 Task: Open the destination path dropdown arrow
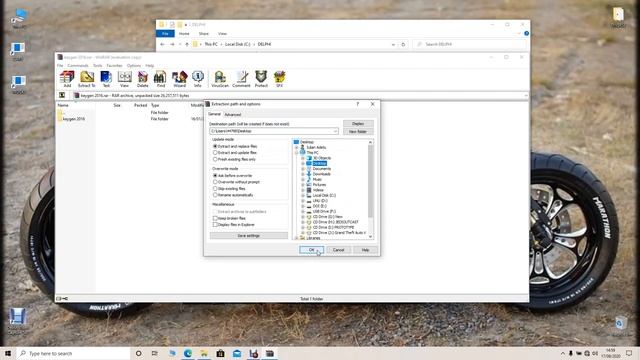click(x=335, y=131)
